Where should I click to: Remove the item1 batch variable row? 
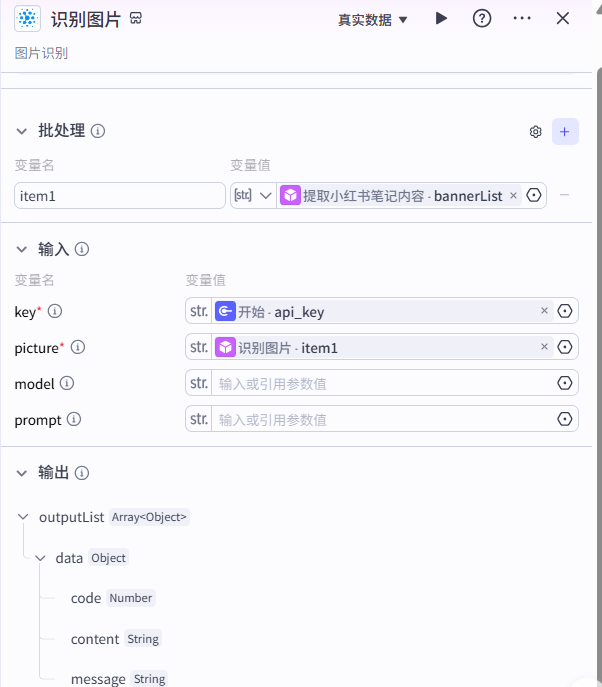coord(565,195)
